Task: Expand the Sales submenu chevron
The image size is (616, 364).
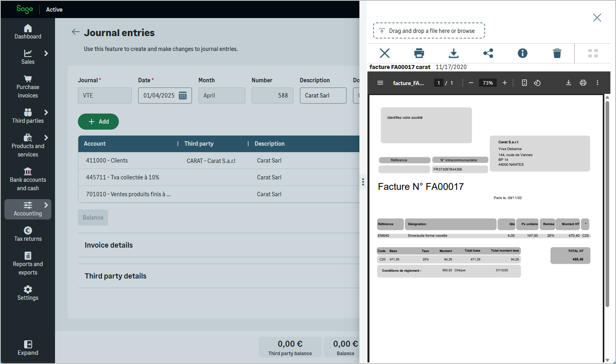Action: click(x=46, y=53)
